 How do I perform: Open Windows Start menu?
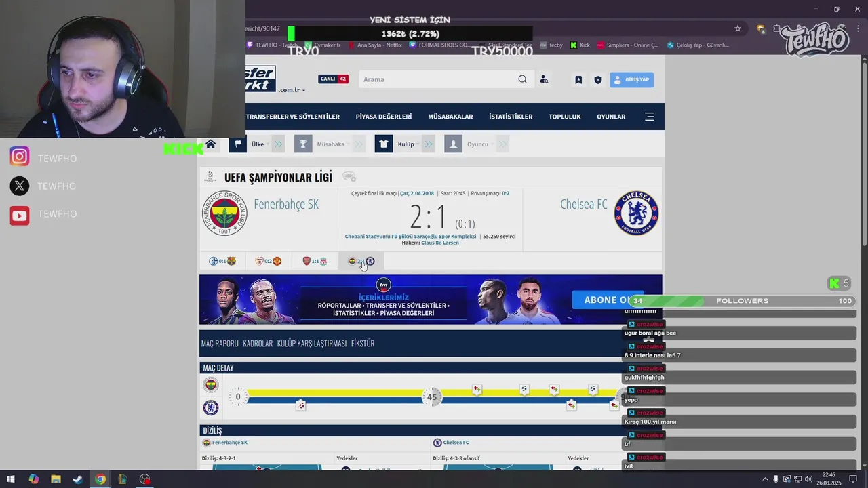[x=11, y=479]
